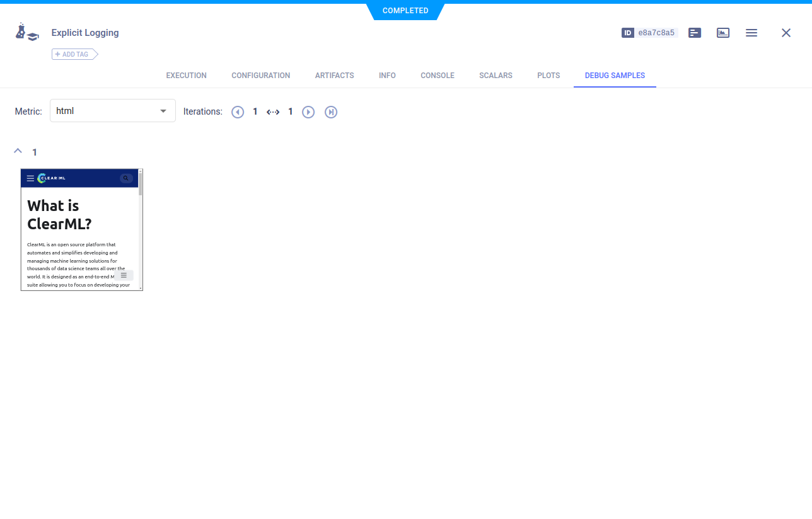Image resolution: width=812 pixels, height=519 pixels.
Task: Open the ARTIFACTS section
Action: tap(334, 75)
